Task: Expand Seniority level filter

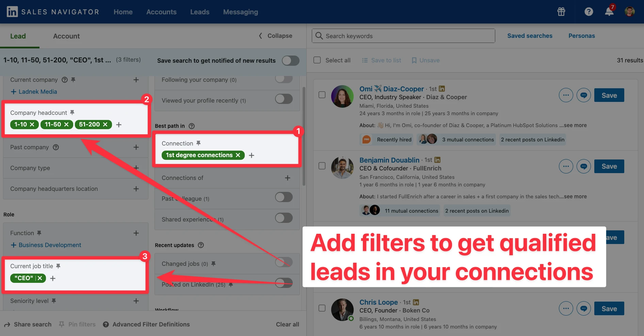Action: [136, 301]
